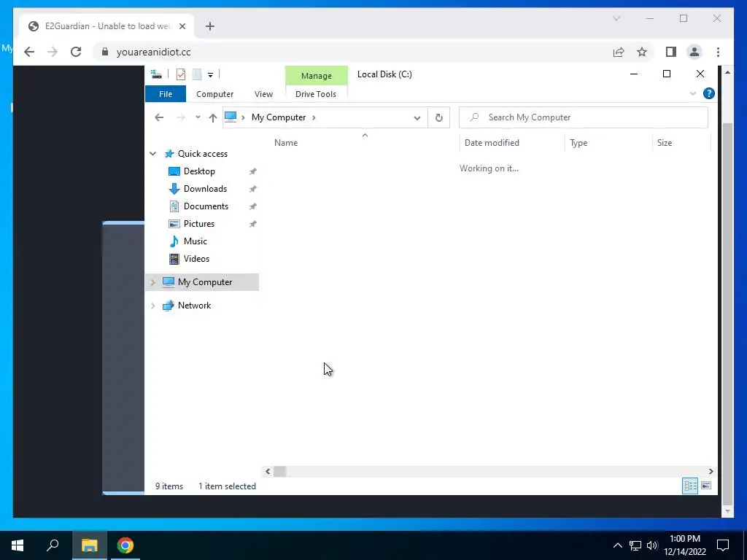This screenshot has width=747, height=560.
Task: Show hidden system tray icons
Action: (x=617, y=545)
